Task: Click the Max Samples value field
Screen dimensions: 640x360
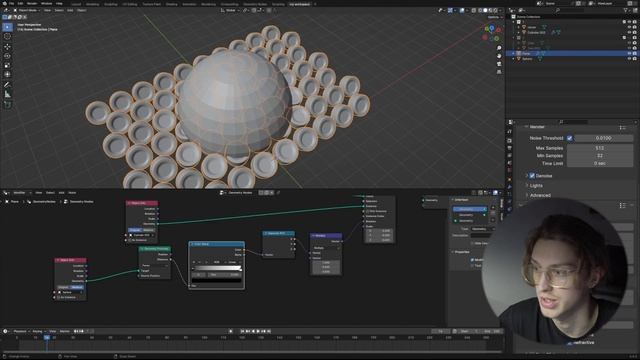Action: click(600, 148)
